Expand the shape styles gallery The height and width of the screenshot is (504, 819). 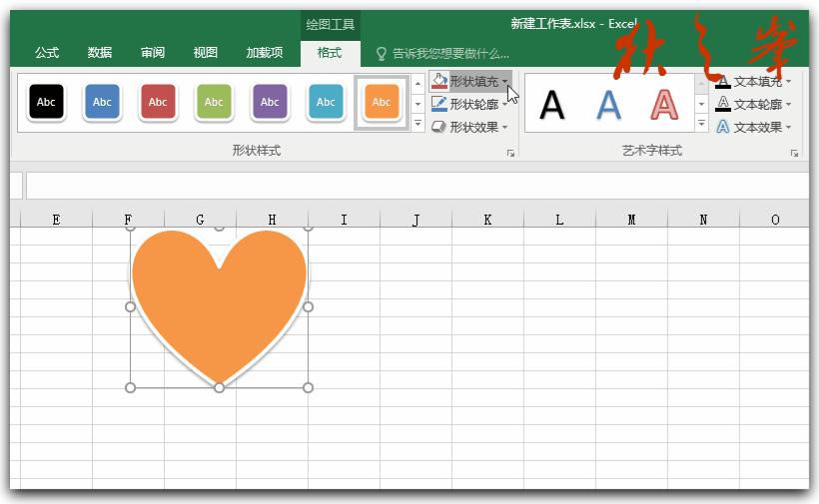(417, 124)
